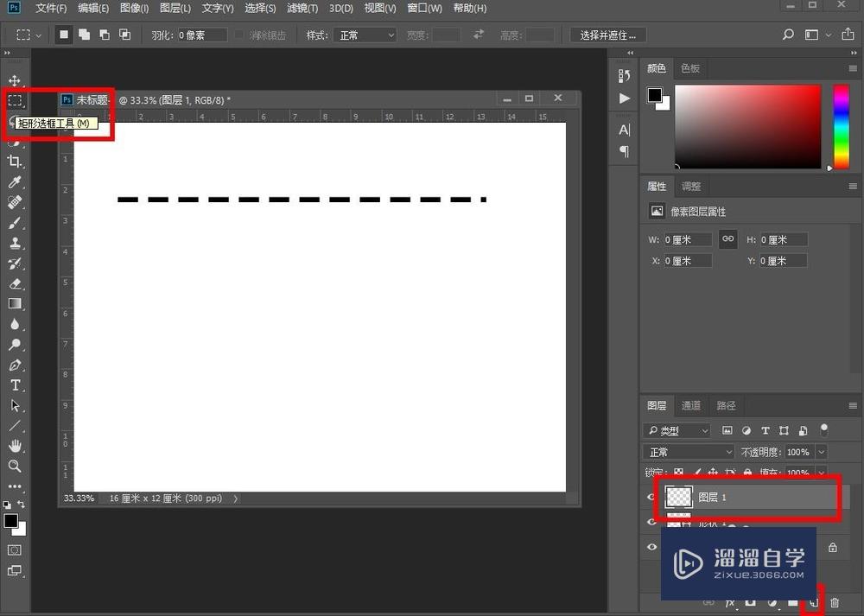Viewport: 864px width, 616px height.
Task: Switch to the 路径 tab
Action: coord(726,405)
